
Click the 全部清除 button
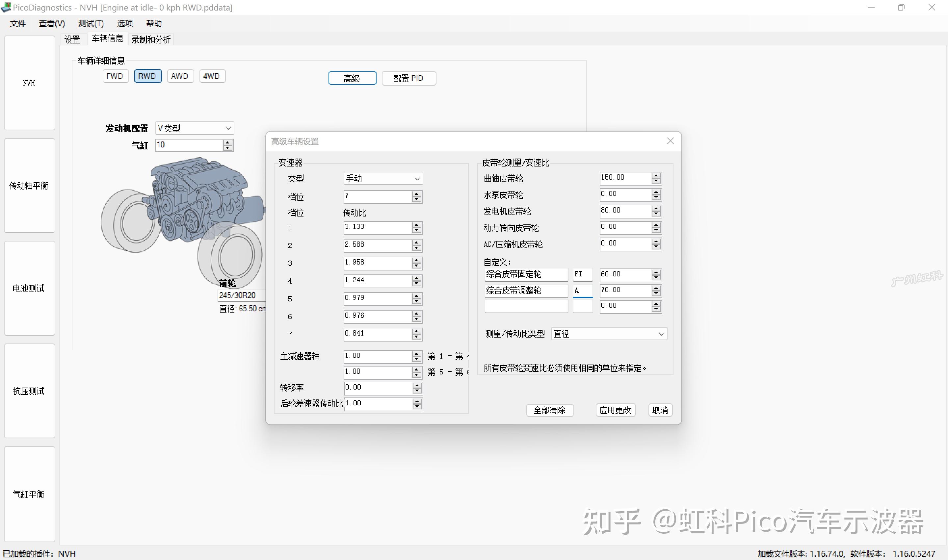[x=550, y=410]
